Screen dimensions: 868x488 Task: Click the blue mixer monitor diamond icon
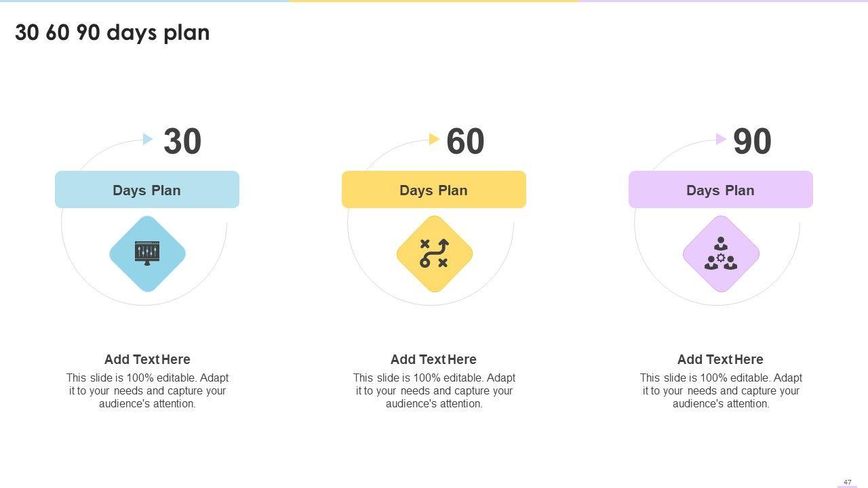[x=147, y=253]
